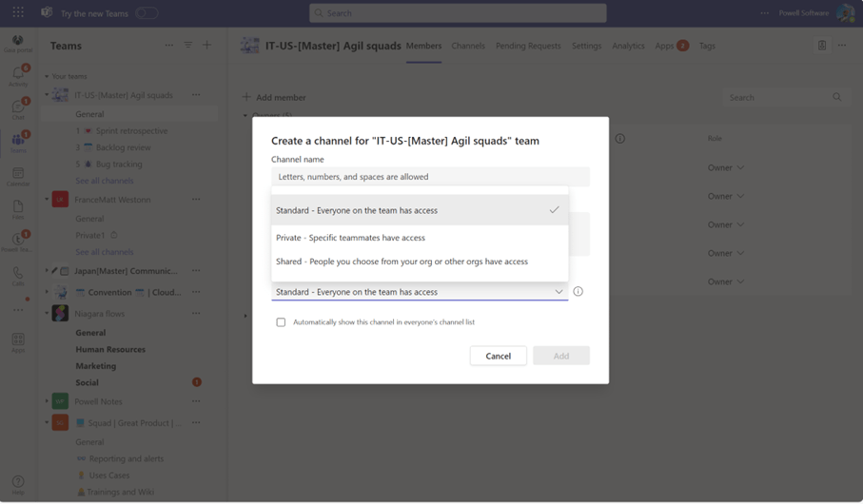Click See all channels under Agil squads
The width and height of the screenshot is (863, 504).
coord(105,181)
